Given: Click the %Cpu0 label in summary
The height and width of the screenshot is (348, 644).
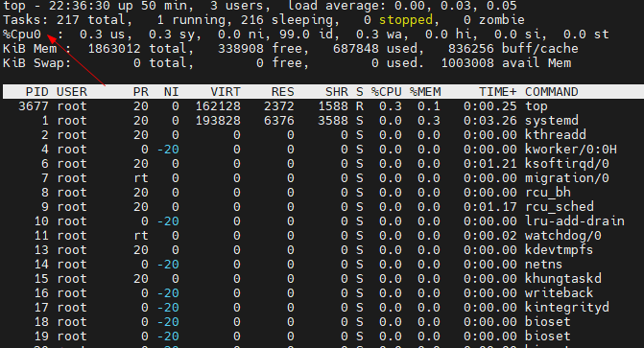Looking at the screenshot, I should point(22,35).
